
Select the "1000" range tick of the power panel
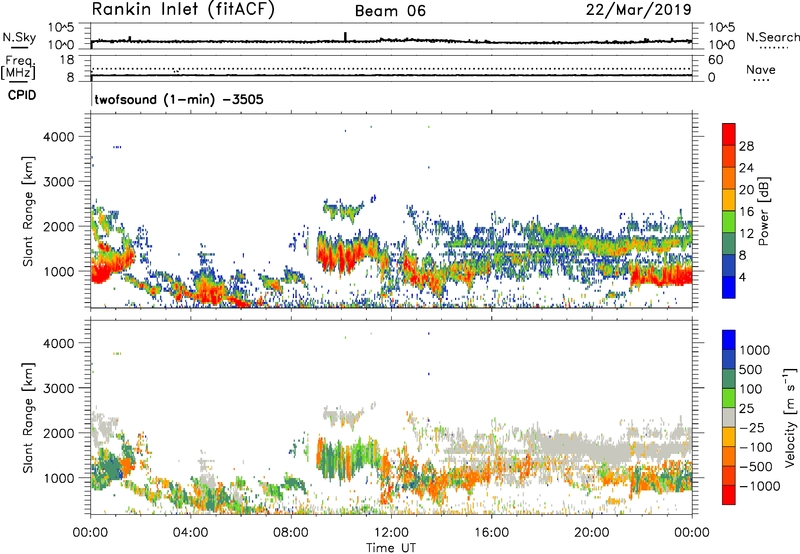point(58,271)
